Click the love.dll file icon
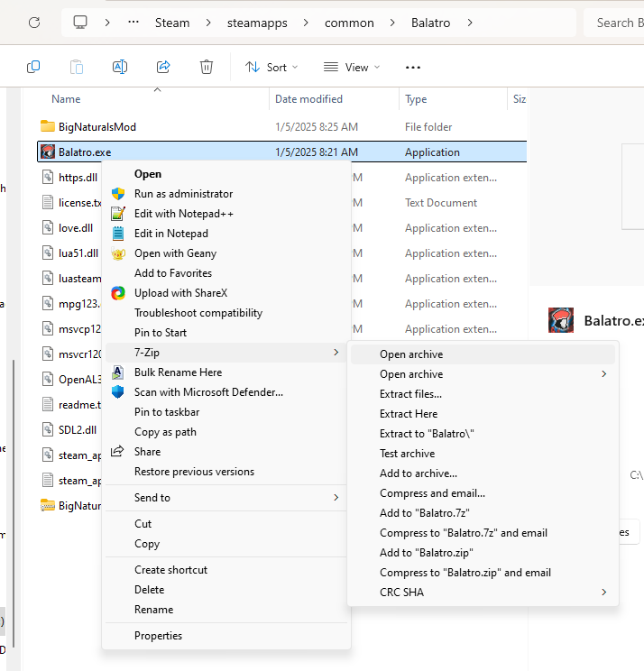The width and height of the screenshot is (644, 671). (48, 227)
